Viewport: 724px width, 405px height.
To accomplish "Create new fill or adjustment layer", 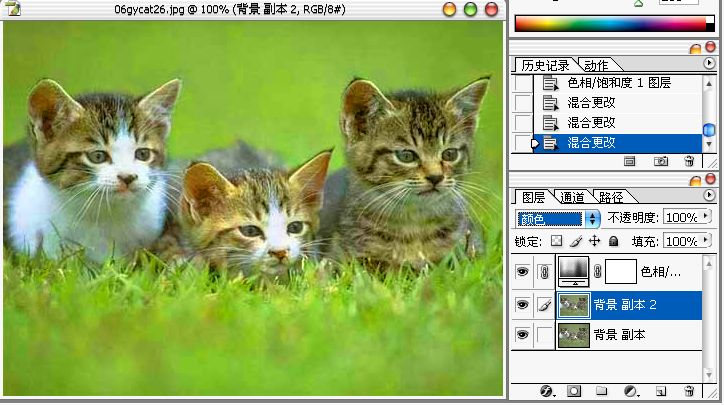I will 631,390.
